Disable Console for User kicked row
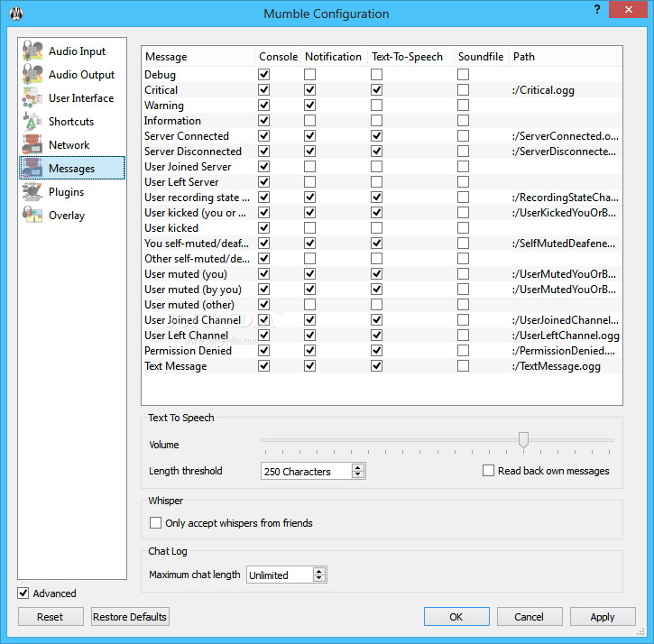This screenshot has height=644, width=654. [264, 227]
